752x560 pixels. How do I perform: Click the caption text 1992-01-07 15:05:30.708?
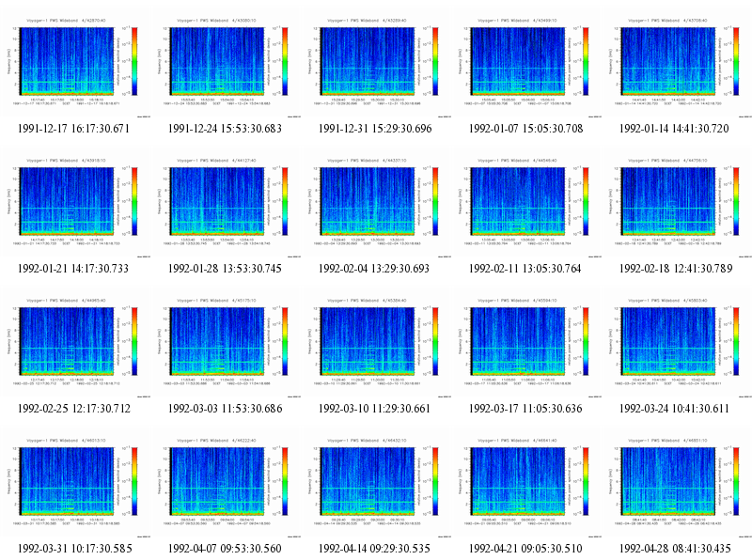(525, 129)
